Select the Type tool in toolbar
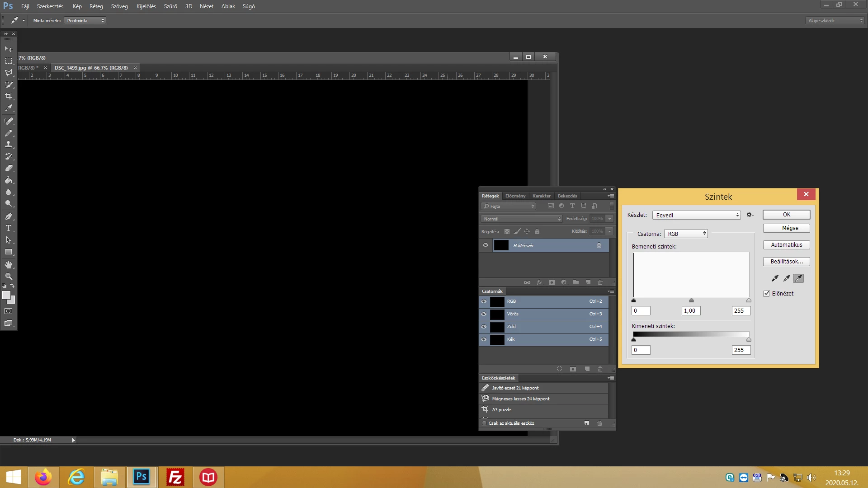Image resolution: width=868 pixels, height=488 pixels. click(x=9, y=228)
